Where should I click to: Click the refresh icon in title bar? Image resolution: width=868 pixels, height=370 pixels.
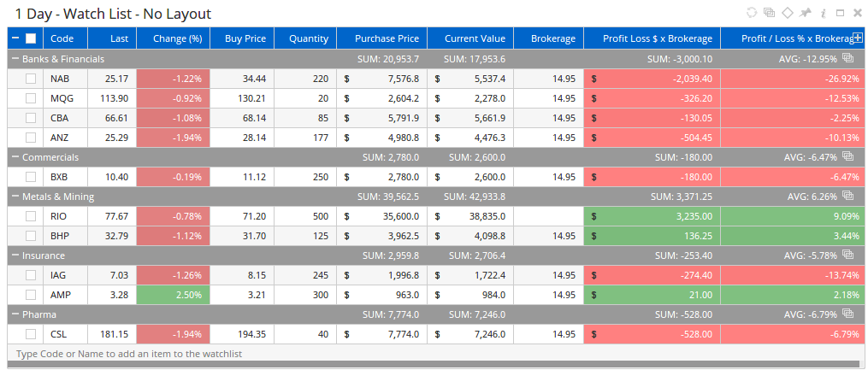(751, 13)
